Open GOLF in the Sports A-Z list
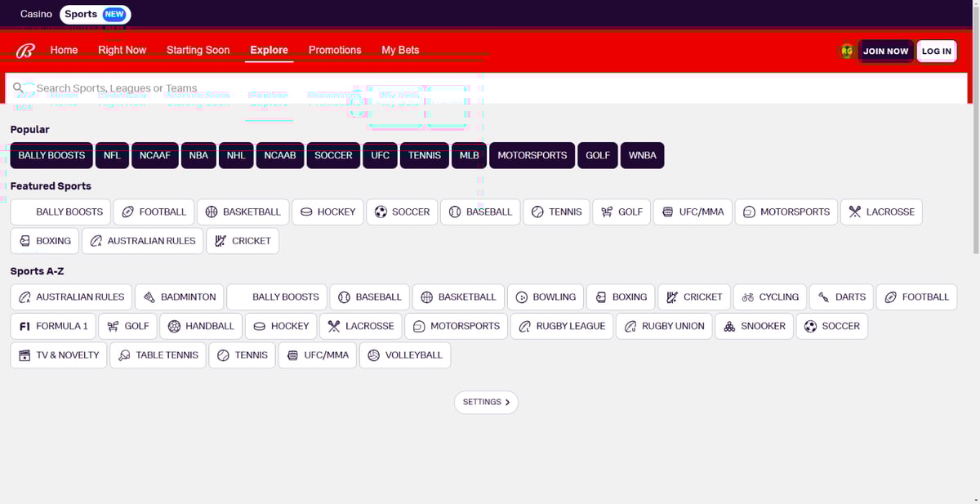This screenshot has height=504, width=980. pyautogui.click(x=128, y=327)
